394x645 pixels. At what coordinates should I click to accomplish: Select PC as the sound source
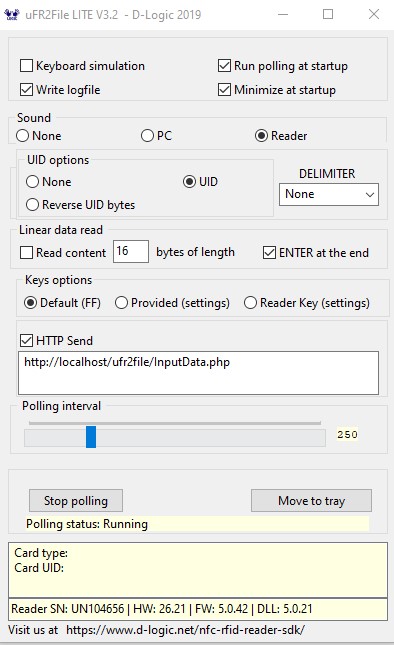point(147,136)
